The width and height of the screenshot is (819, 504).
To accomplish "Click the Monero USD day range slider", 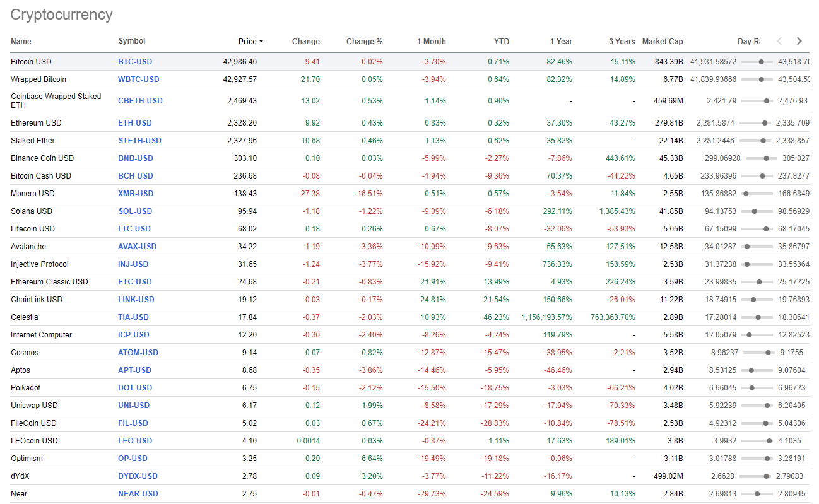I will tap(757, 194).
